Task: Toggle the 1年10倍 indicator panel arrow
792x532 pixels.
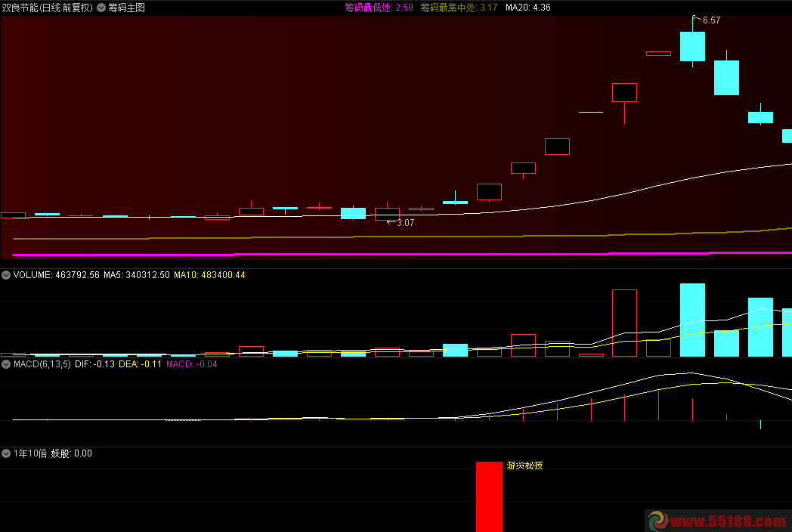Action: pyautogui.click(x=7, y=453)
